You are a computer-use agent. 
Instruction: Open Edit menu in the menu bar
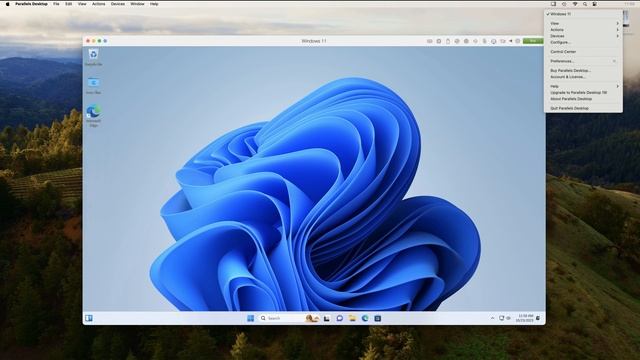coord(69,4)
